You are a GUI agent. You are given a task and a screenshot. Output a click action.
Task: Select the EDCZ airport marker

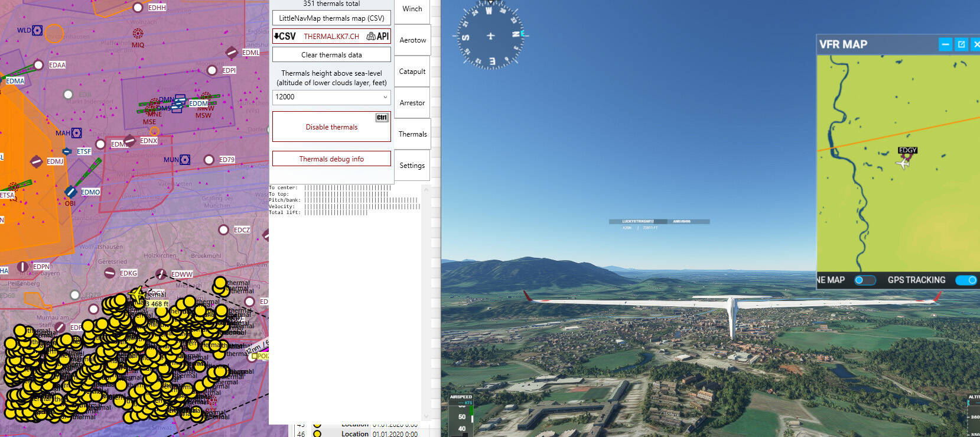(x=223, y=229)
